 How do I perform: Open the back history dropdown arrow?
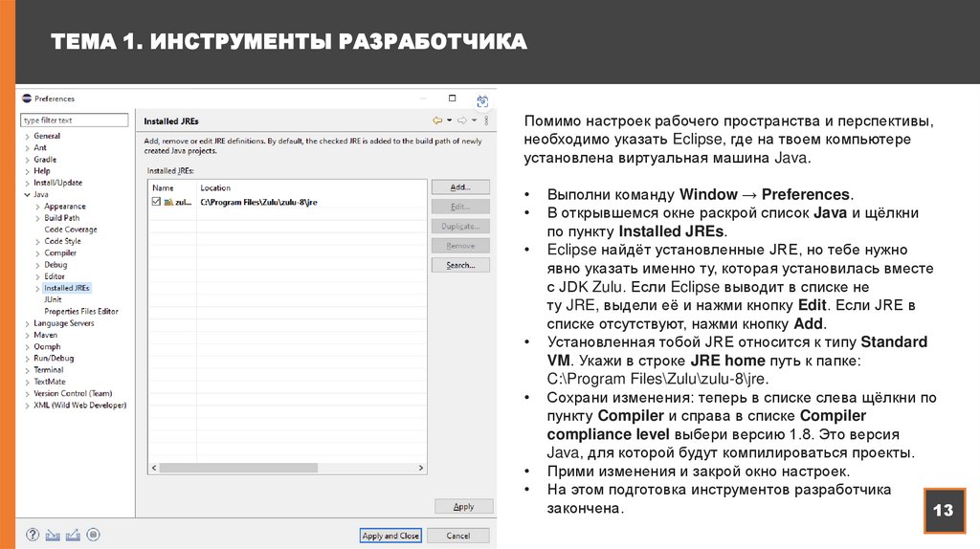click(449, 121)
